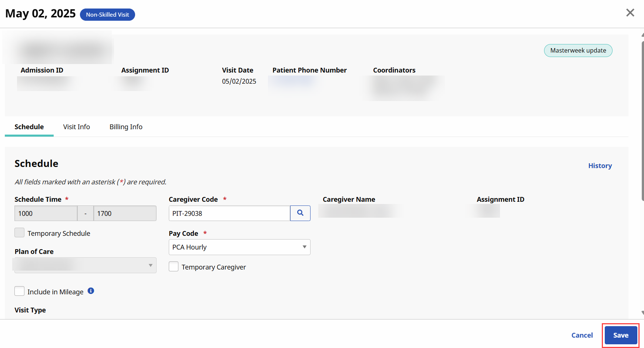
Task: Click the Masterweek update button
Action: pos(578,51)
